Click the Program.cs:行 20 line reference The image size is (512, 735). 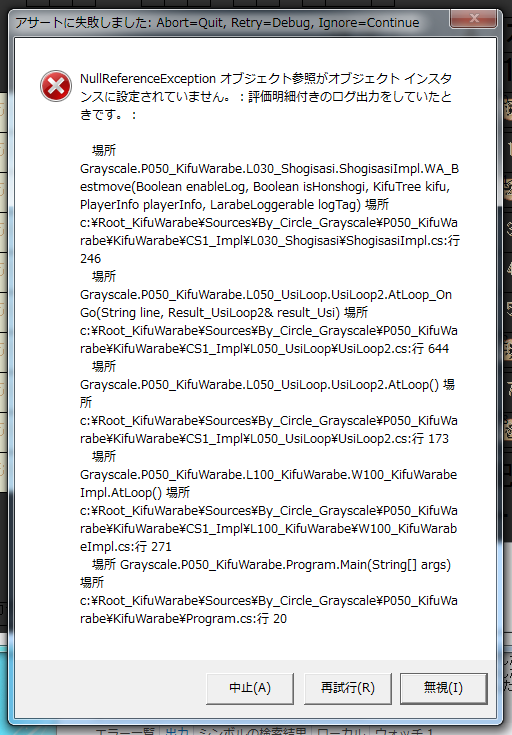236,618
